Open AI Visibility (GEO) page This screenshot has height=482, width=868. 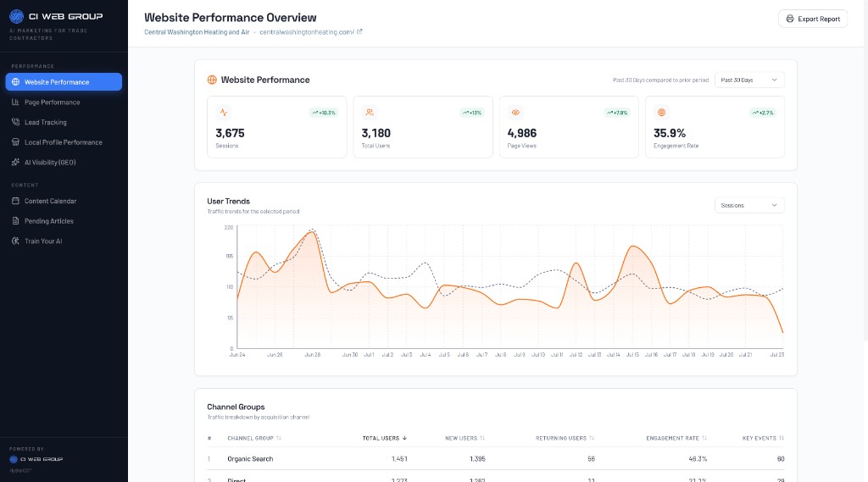point(64,162)
